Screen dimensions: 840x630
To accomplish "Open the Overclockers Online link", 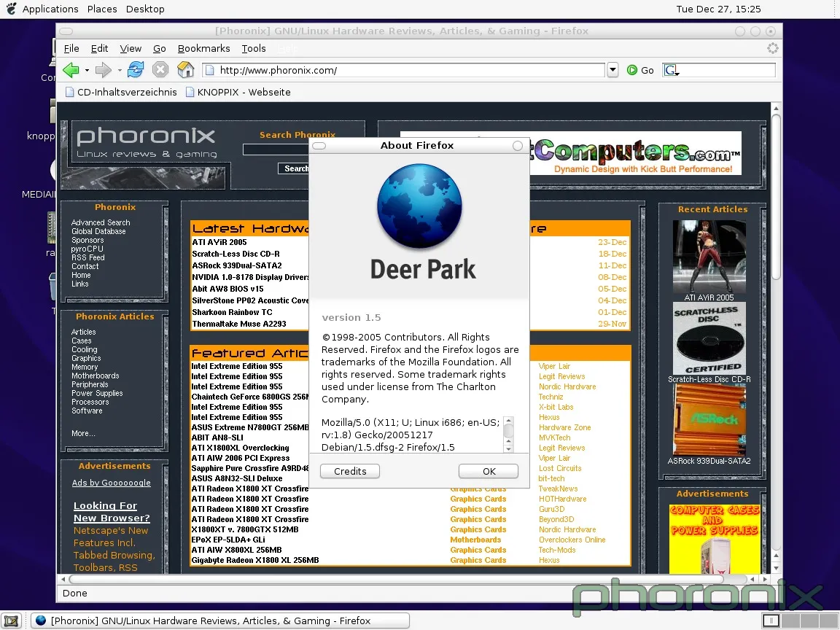I will tap(572, 540).
